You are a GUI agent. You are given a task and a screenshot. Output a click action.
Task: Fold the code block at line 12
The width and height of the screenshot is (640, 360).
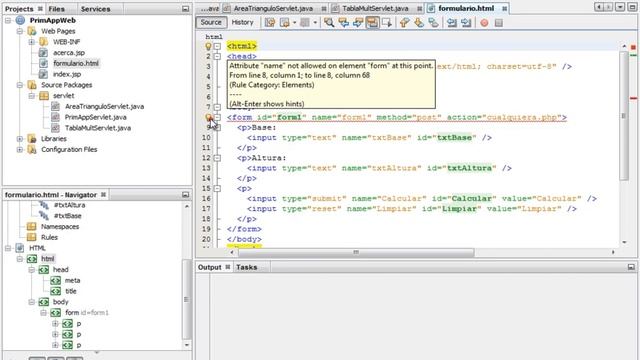[217, 158]
